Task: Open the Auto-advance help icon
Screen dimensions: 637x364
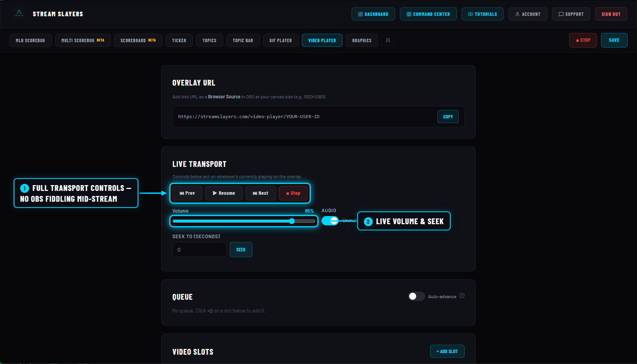Action: (462, 296)
